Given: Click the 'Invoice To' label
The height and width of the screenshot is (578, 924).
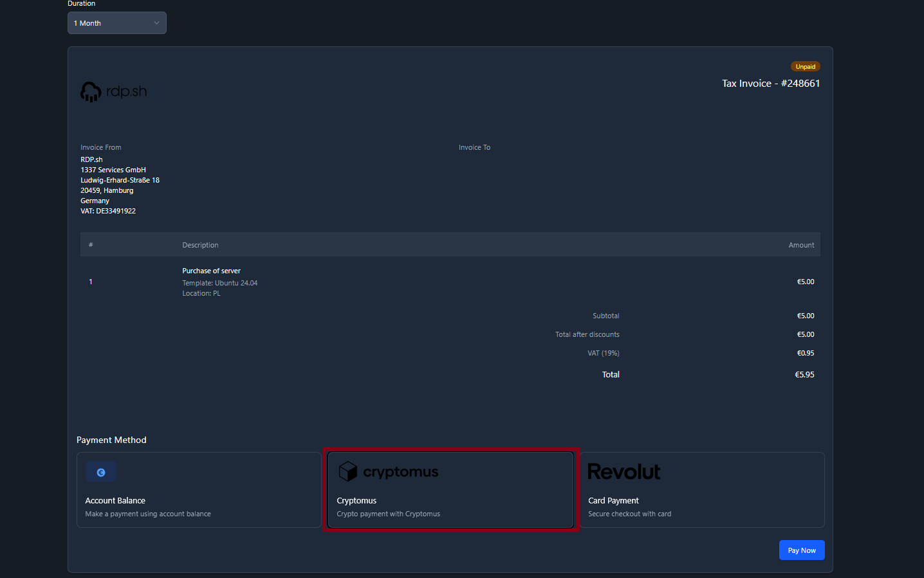Looking at the screenshot, I should tap(474, 147).
